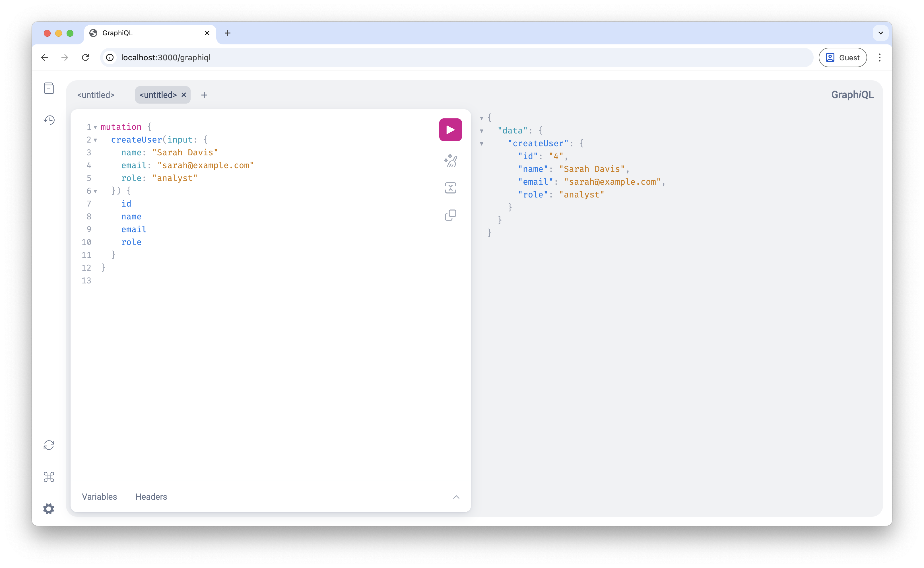Viewport: 924px width, 568px height.
Task: Expand the Variables and Headers editor chevron
Action: click(456, 497)
